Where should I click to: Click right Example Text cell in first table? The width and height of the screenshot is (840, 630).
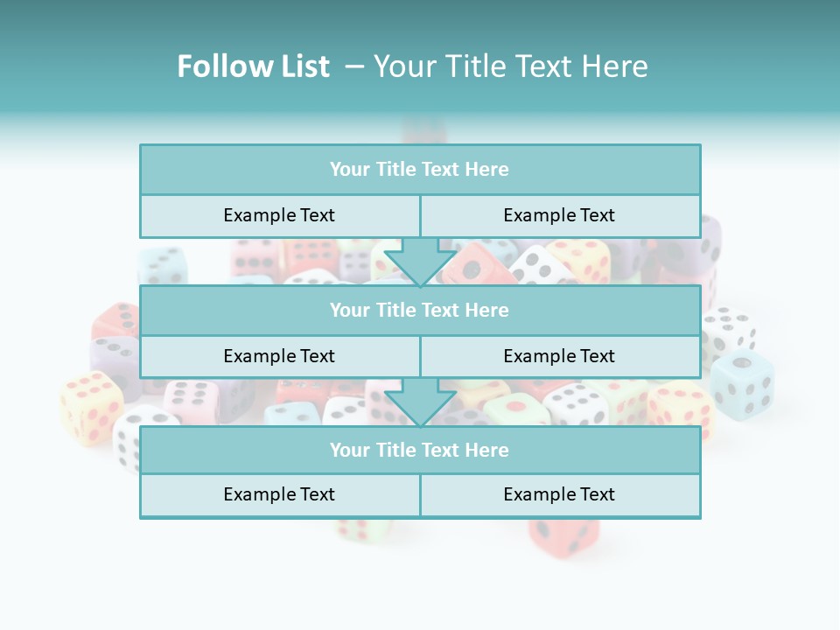(560, 215)
